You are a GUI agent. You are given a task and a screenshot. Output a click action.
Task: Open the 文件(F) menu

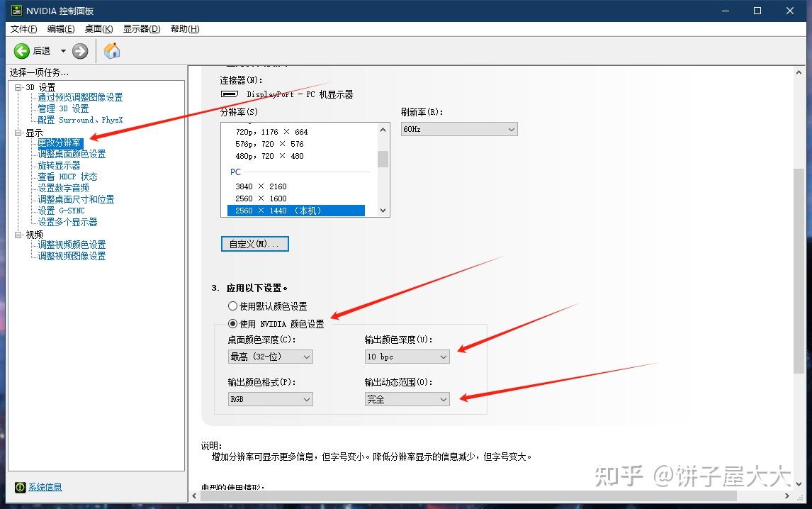pos(24,29)
